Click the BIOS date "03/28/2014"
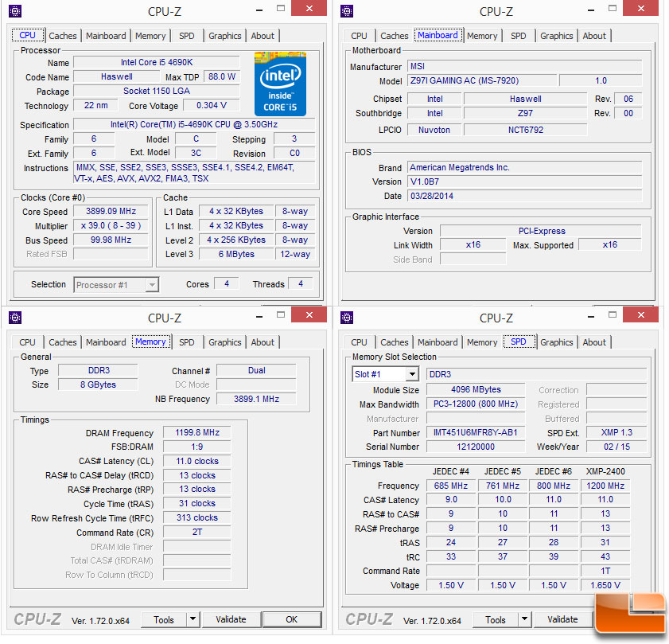Image resolution: width=669 pixels, height=644 pixels. click(525, 196)
